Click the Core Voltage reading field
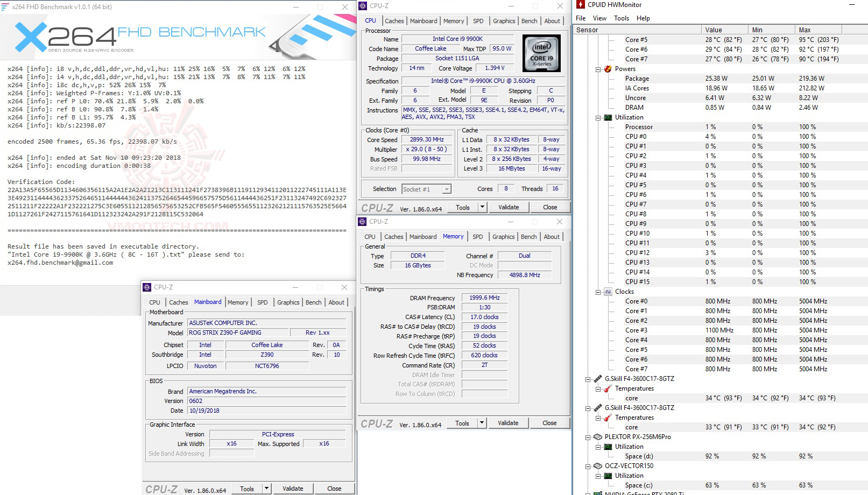This screenshot has width=868, height=495. [x=494, y=68]
